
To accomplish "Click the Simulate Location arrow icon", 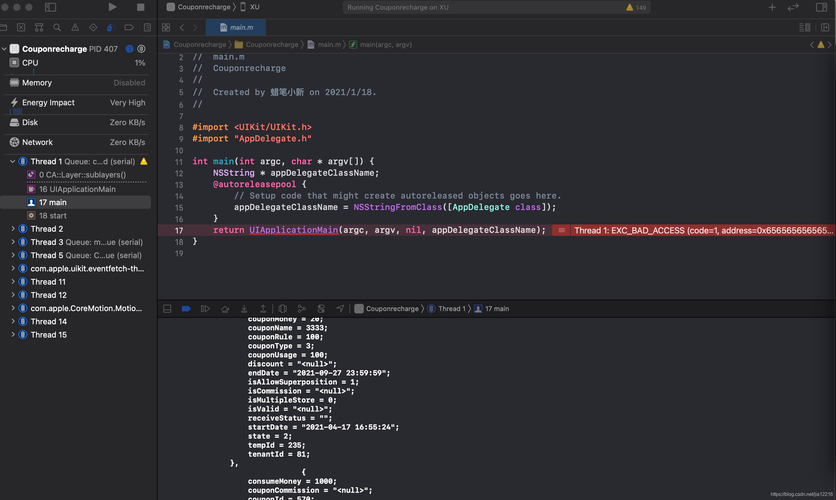I will pyautogui.click(x=340, y=309).
